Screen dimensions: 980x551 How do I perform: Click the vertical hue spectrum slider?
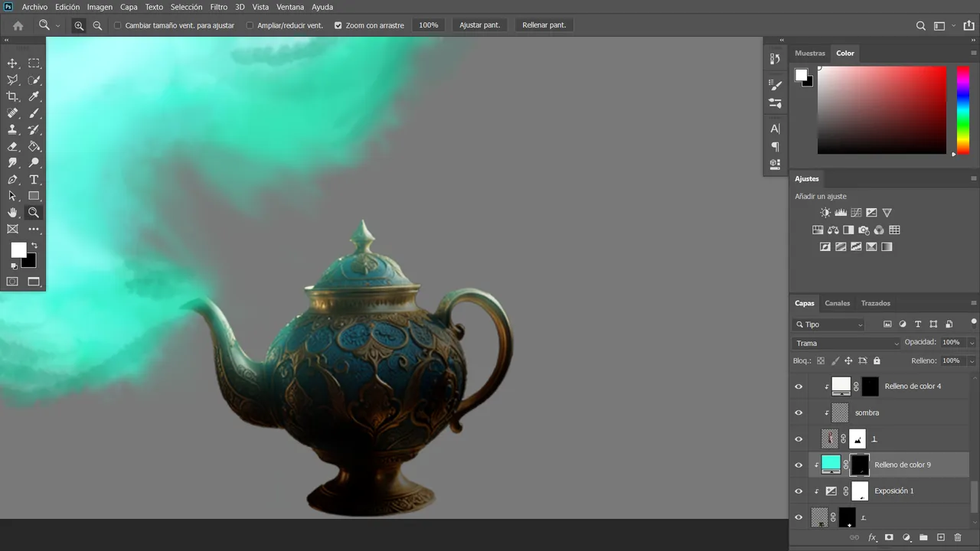coord(963,110)
